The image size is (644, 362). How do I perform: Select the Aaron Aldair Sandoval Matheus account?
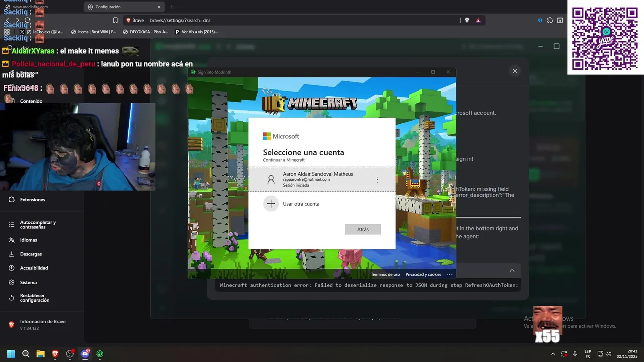click(x=322, y=179)
